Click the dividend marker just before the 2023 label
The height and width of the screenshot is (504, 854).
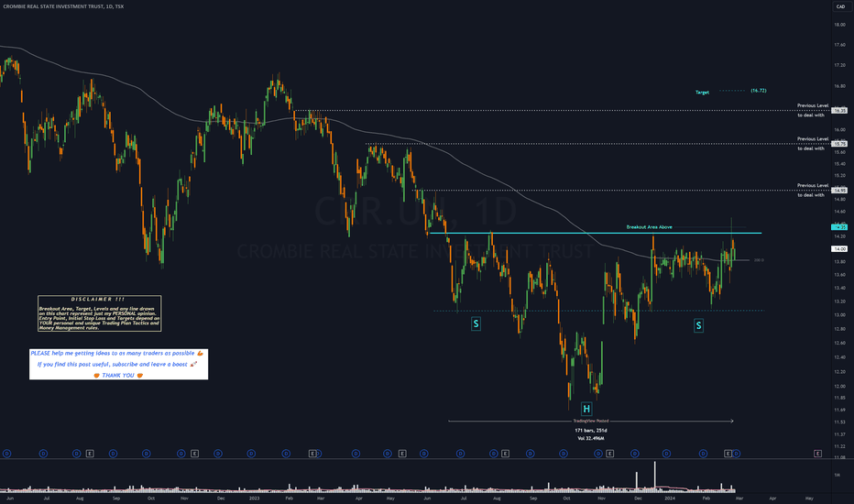(251, 454)
